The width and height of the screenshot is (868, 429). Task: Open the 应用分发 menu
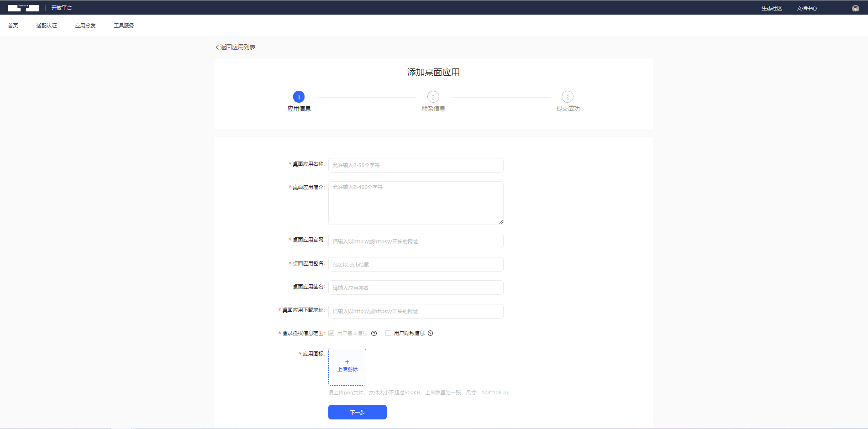coord(85,26)
